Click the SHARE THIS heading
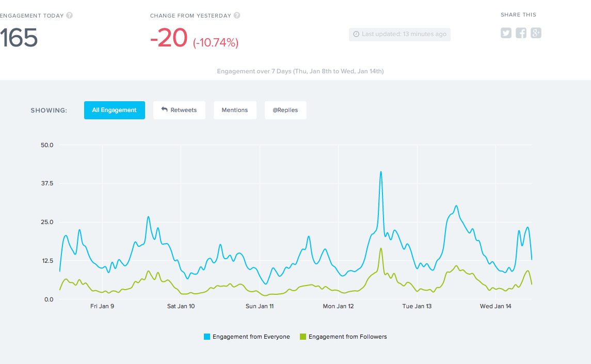Image resolution: width=591 pixels, height=364 pixels. click(518, 14)
